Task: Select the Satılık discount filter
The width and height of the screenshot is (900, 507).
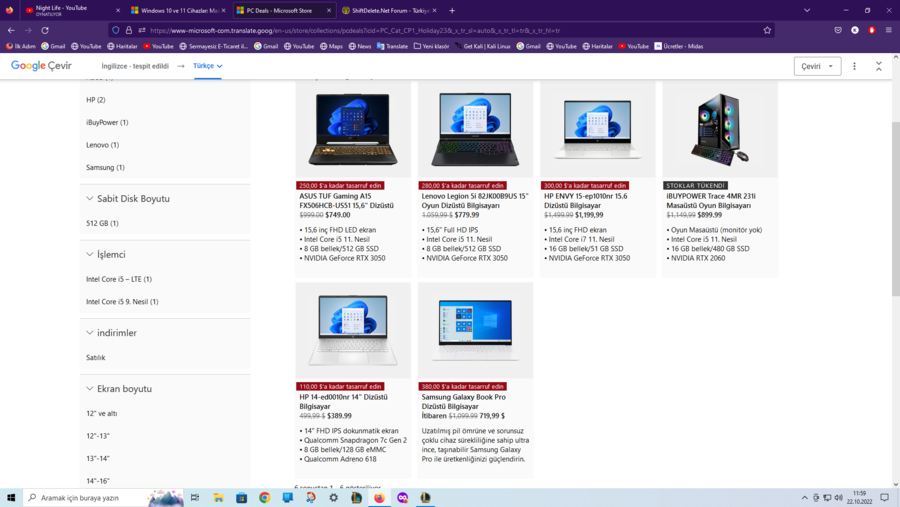Action: coord(96,358)
